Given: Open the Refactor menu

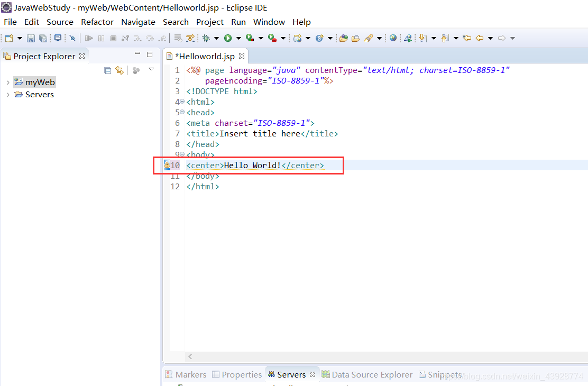Looking at the screenshot, I should tap(97, 22).
